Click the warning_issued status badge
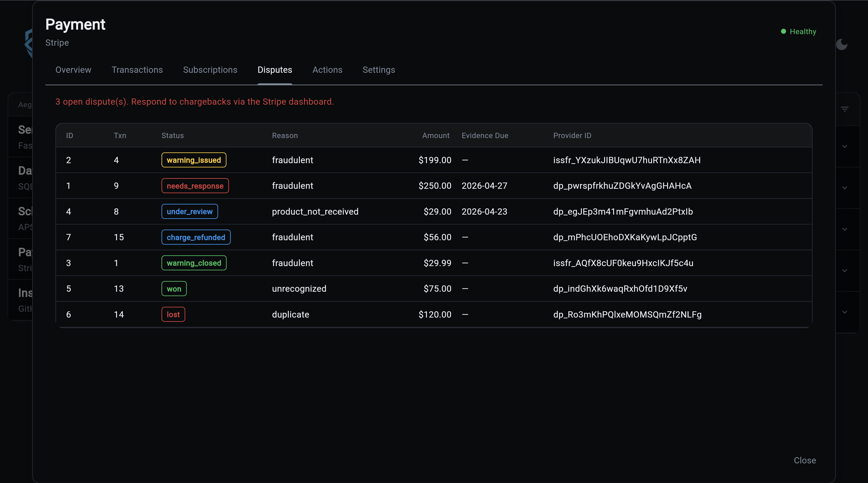The width and height of the screenshot is (868, 483). pyautogui.click(x=194, y=160)
